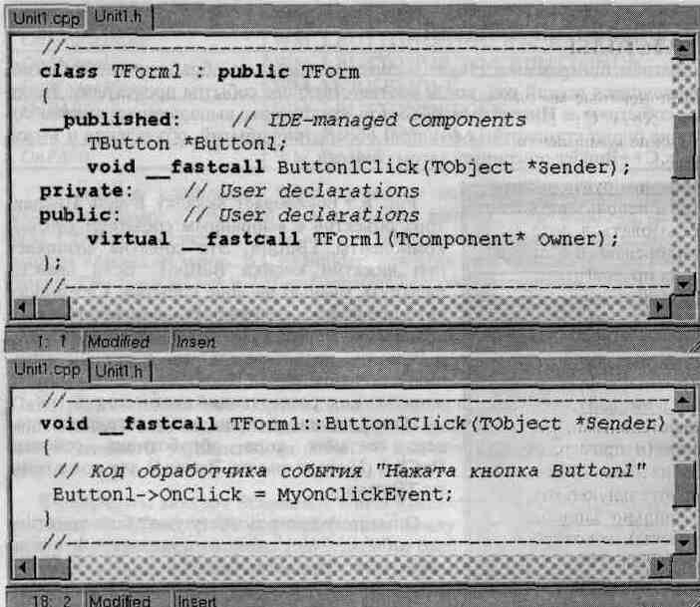Viewport: 700px width, 607px height.
Task: Click lower editor horizontal scroll left arrow
Action: [x=22, y=567]
